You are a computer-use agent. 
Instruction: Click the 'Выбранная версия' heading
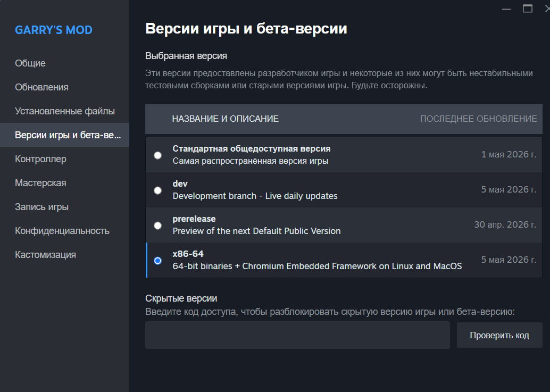[186, 56]
